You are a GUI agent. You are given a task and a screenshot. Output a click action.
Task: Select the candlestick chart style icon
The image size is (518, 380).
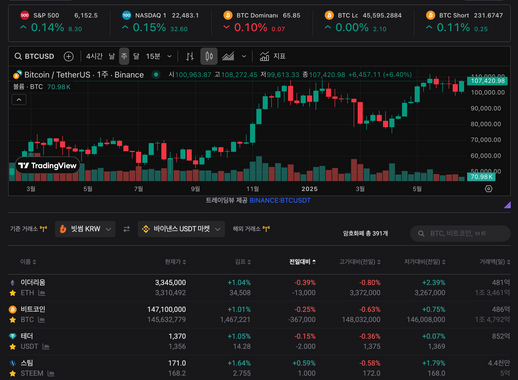(209, 56)
